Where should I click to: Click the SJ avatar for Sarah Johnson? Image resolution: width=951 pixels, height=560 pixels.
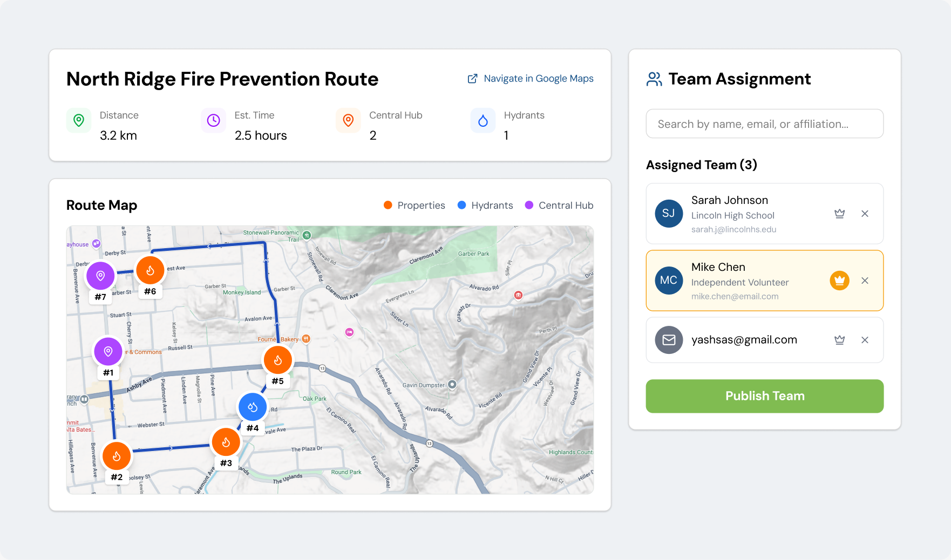669,214
